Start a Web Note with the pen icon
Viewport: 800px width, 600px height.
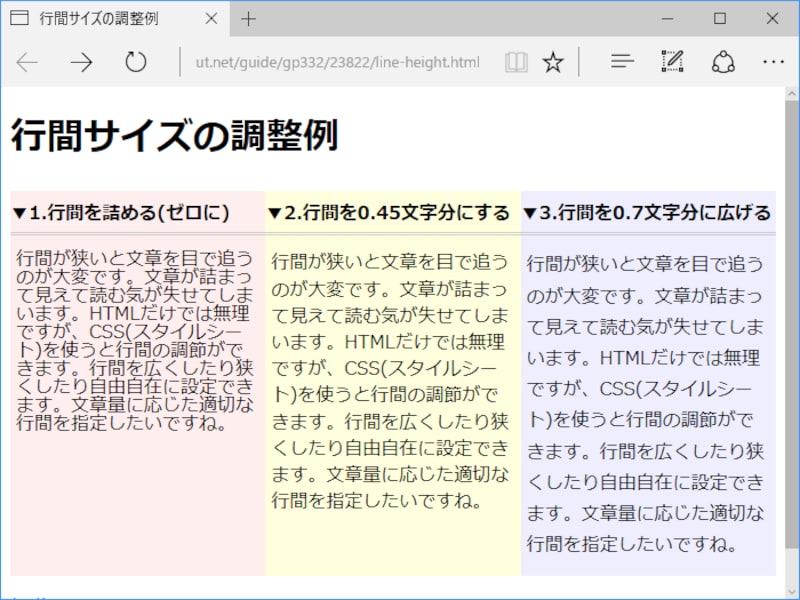(672, 61)
